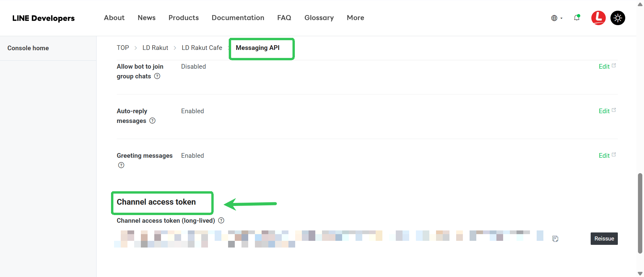Viewport: 644px width, 277px height.
Task: Go to Console home in sidebar
Action: [x=28, y=48]
